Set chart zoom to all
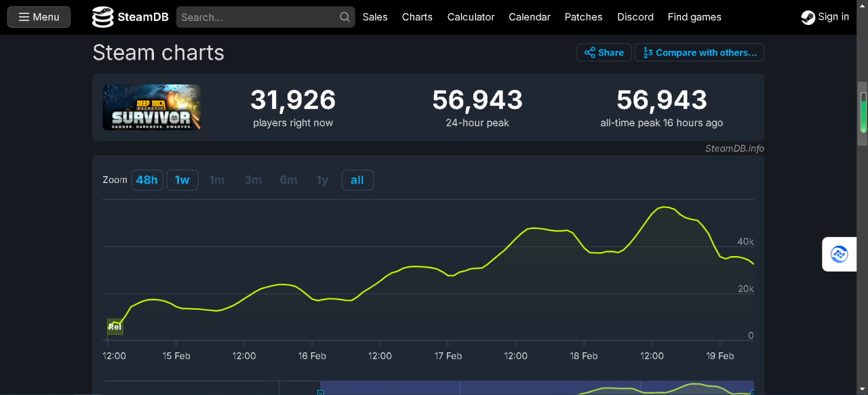This screenshot has height=395, width=868. (x=357, y=180)
